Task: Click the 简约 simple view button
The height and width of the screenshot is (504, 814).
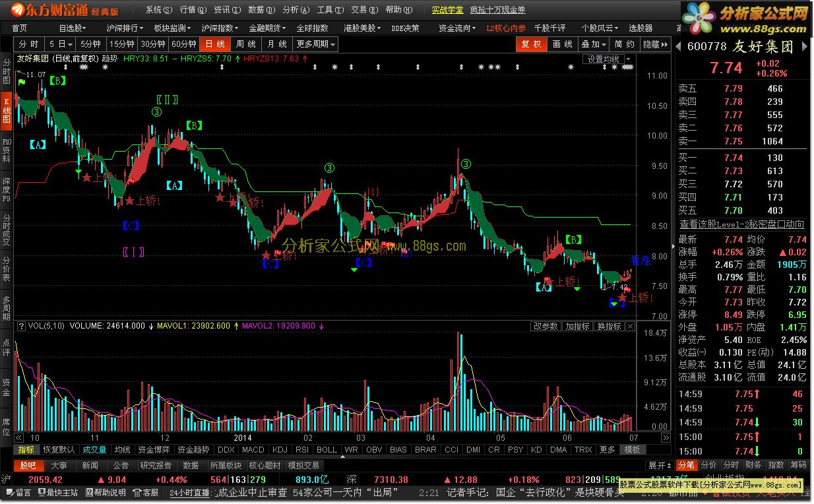Action: [624, 44]
